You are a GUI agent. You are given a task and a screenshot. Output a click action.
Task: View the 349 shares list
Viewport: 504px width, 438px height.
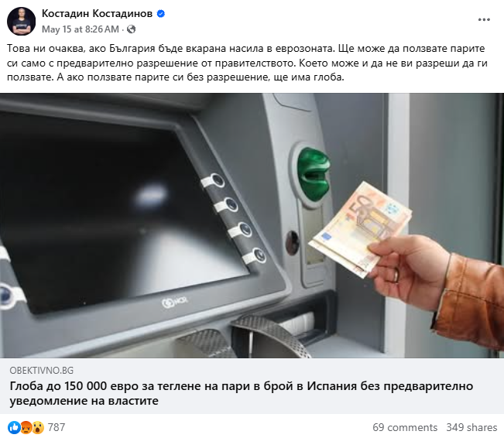click(471, 427)
